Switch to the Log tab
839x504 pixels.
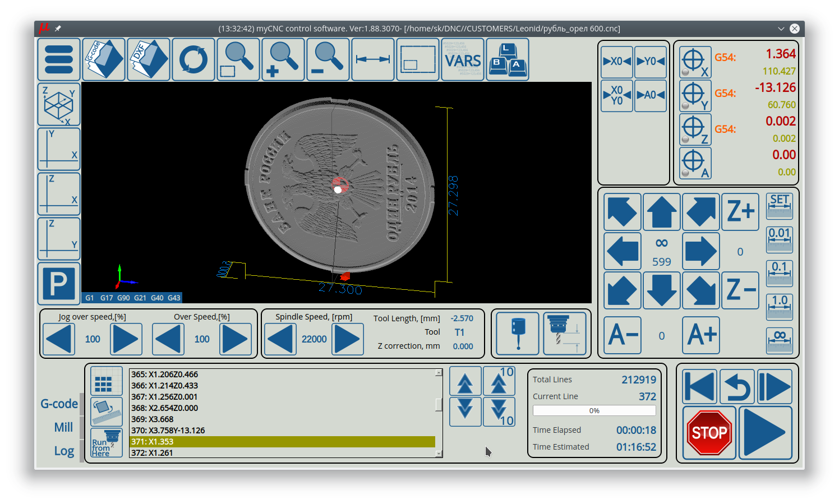point(64,451)
